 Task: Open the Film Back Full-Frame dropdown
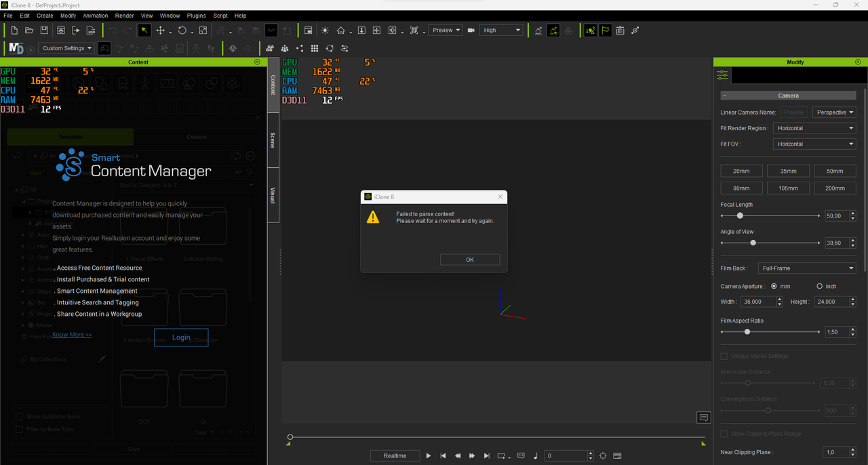806,268
